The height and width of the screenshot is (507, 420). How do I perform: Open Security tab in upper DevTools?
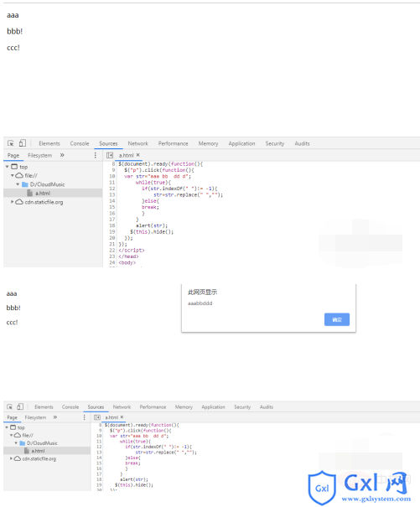click(x=275, y=143)
